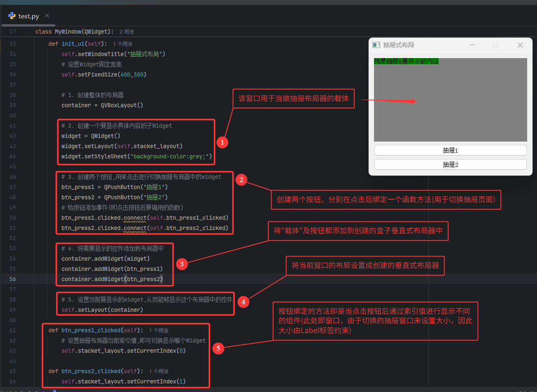Close the 抽屉式布局 window
The height and width of the screenshot is (392, 537).
520,45
